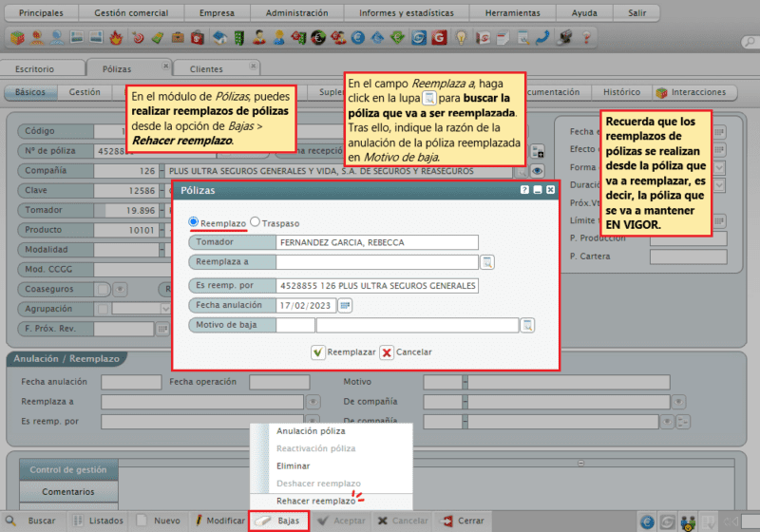760x532 pixels.
Task: Switch to the Clientes tab
Action: [206, 69]
